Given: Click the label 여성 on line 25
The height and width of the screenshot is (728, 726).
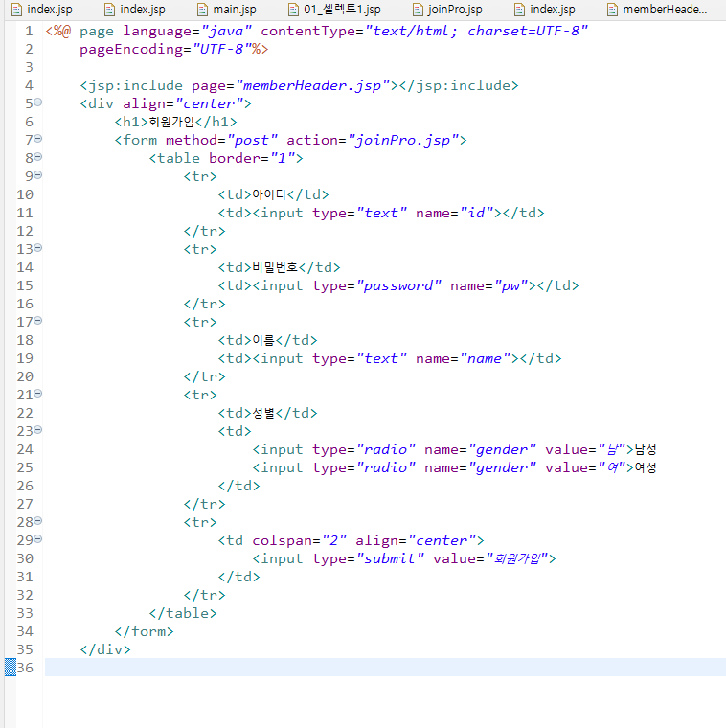Looking at the screenshot, I should pos(646,467).
